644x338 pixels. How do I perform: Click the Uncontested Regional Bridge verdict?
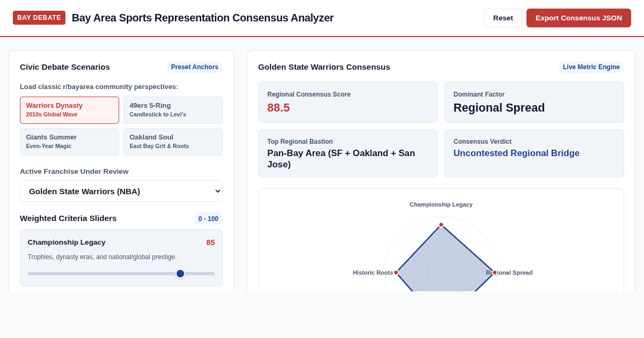click(516, 153)
